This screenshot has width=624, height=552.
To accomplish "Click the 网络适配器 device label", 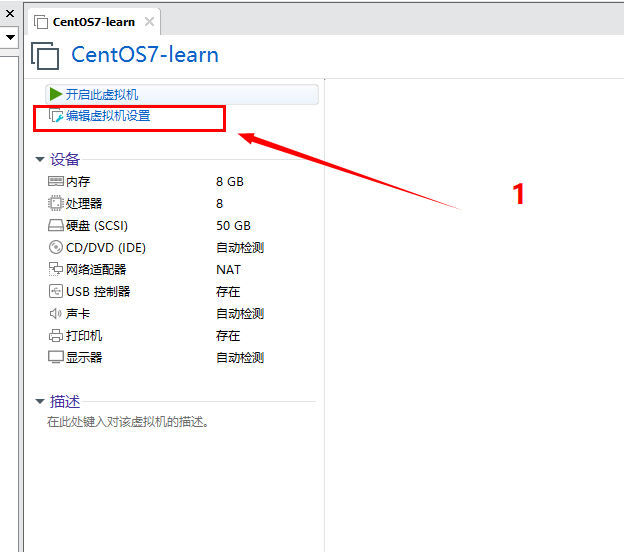I will (96, 270).
